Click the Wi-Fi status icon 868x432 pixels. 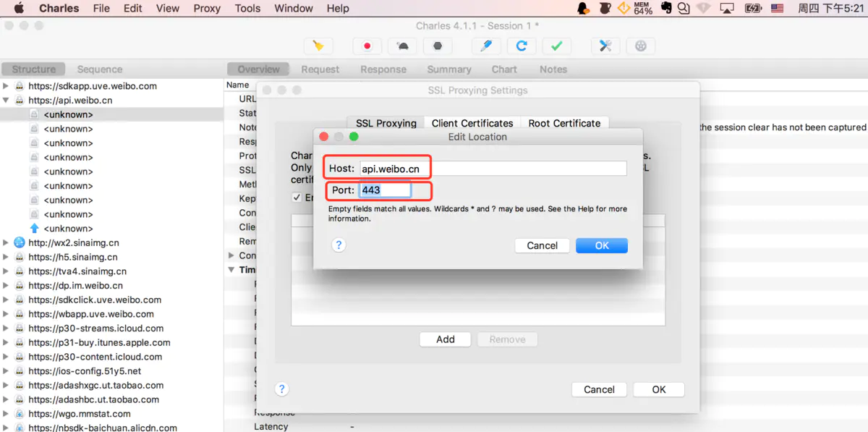tap(703, 9)
